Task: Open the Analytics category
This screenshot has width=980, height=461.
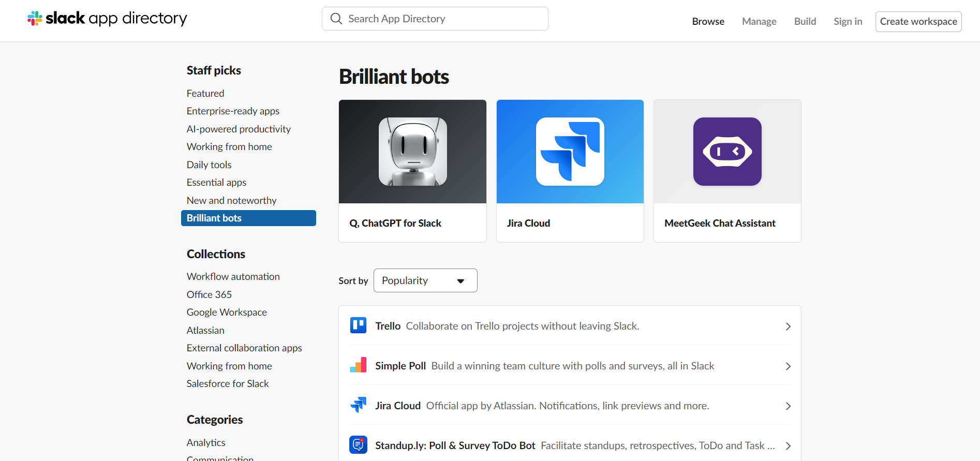Action: 206,442
